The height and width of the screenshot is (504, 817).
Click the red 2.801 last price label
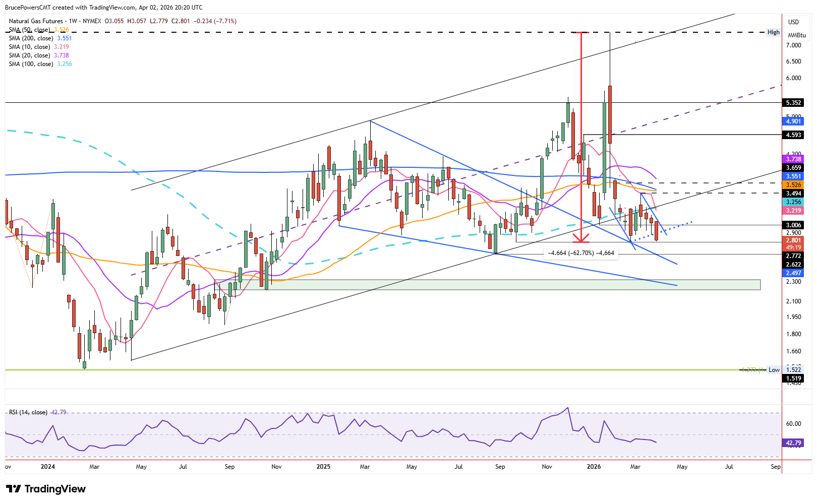793,240
